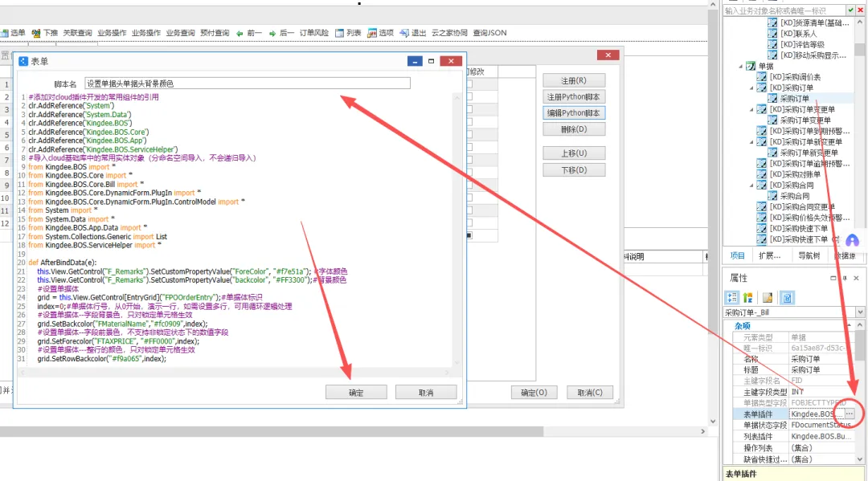Select [KD]采购调价表 node in tree

pos(795,77)
